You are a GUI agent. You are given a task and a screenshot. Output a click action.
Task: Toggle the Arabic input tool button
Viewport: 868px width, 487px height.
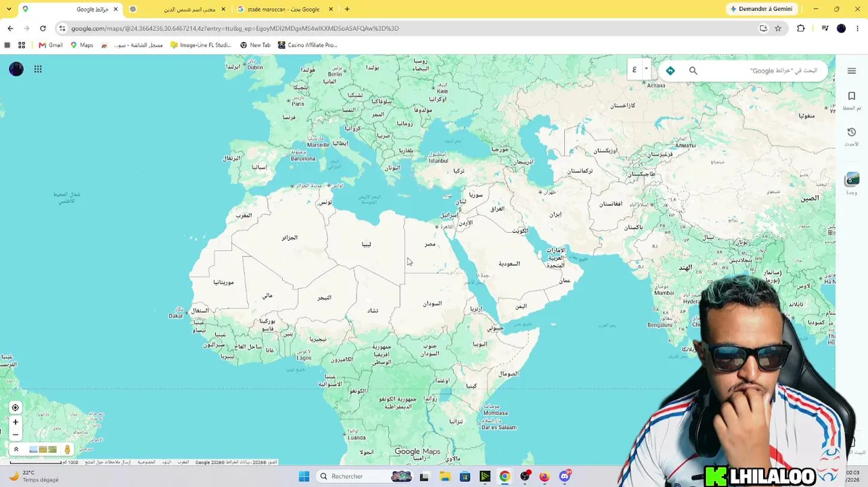click(x=635, y=69)
